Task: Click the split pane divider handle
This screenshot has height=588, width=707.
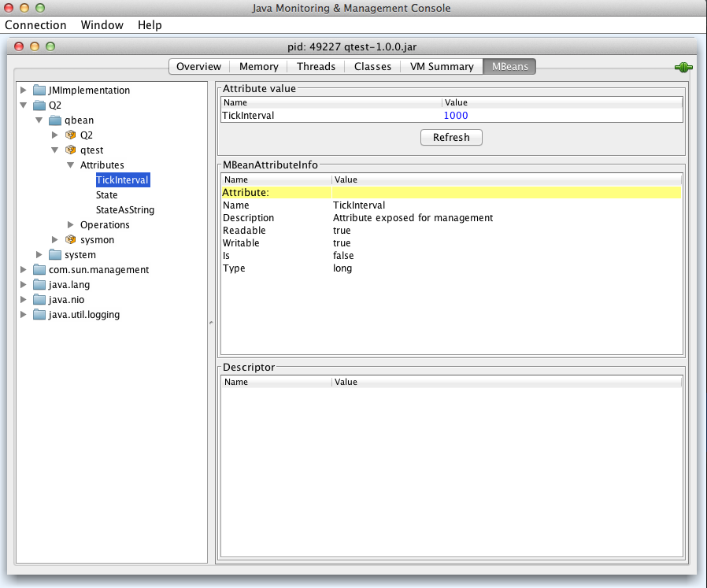Action: tap(211, 323)
